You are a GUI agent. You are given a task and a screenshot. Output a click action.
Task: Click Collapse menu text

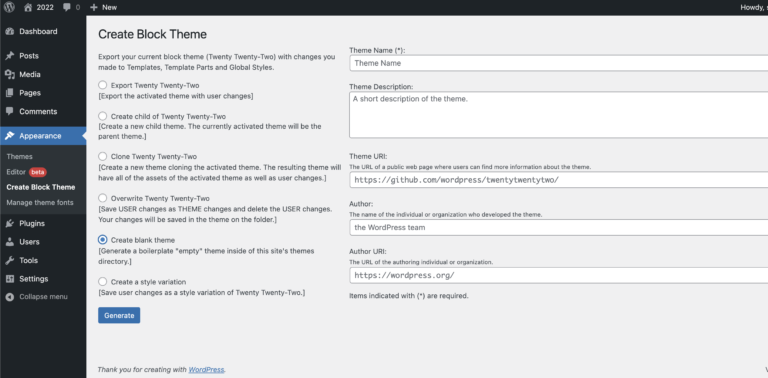point(44,297)
